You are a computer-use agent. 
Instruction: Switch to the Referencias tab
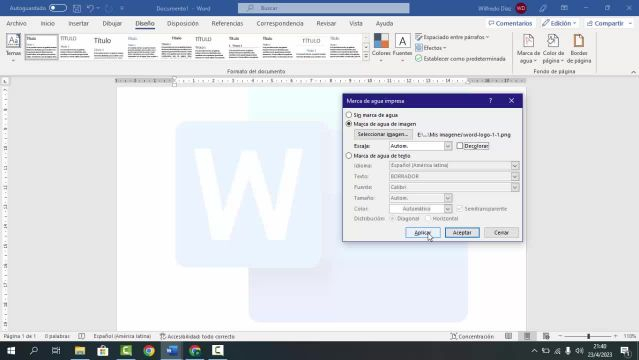click(x=227, y=24)
